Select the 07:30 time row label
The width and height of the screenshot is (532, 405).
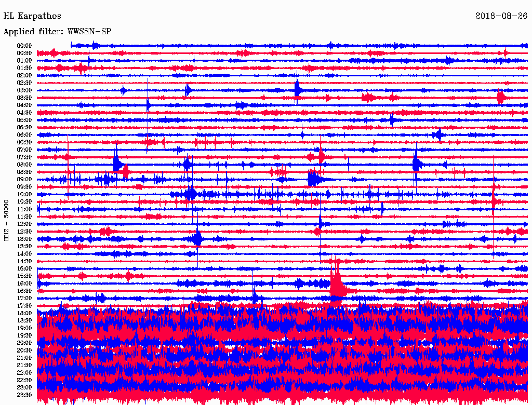click(24, 157)
